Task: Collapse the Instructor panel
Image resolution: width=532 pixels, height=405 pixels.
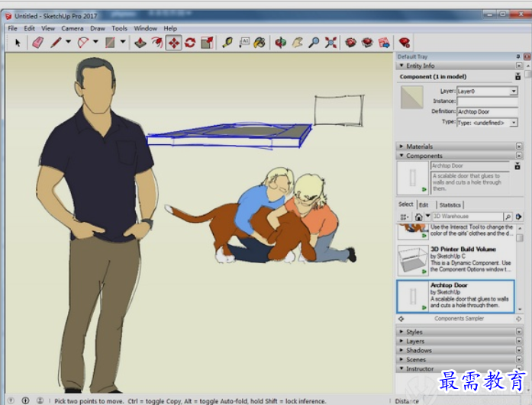Action: [401, 368]
